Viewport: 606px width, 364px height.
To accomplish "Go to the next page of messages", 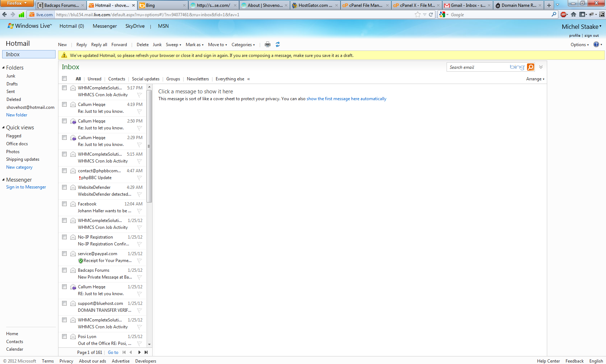I will pos(139,352).
